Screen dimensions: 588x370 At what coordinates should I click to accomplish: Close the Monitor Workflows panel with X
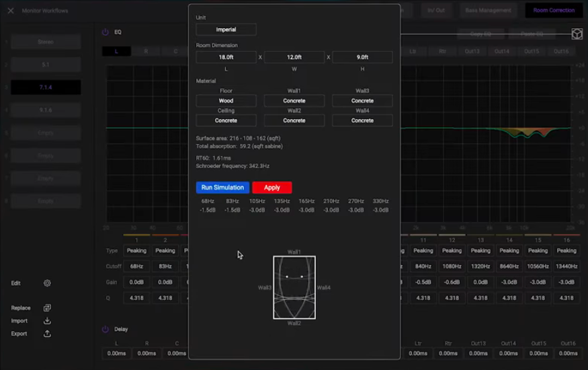click(x=11, y=11)
